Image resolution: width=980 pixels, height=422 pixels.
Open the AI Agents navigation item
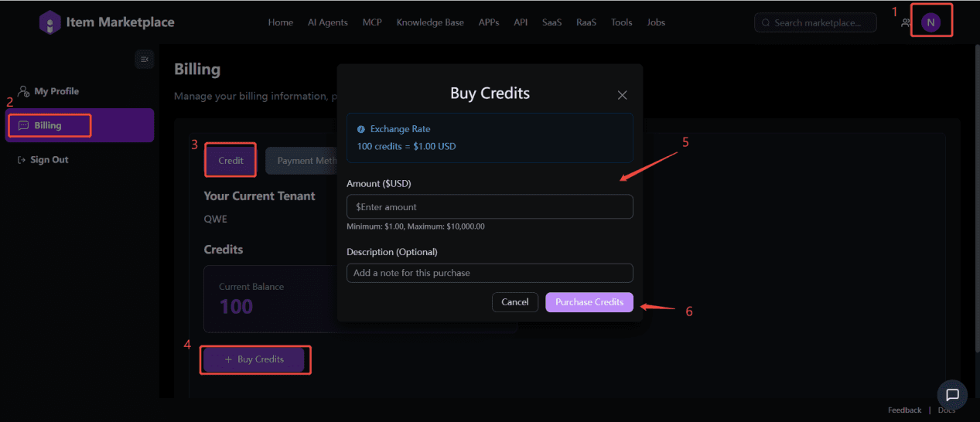328,22
